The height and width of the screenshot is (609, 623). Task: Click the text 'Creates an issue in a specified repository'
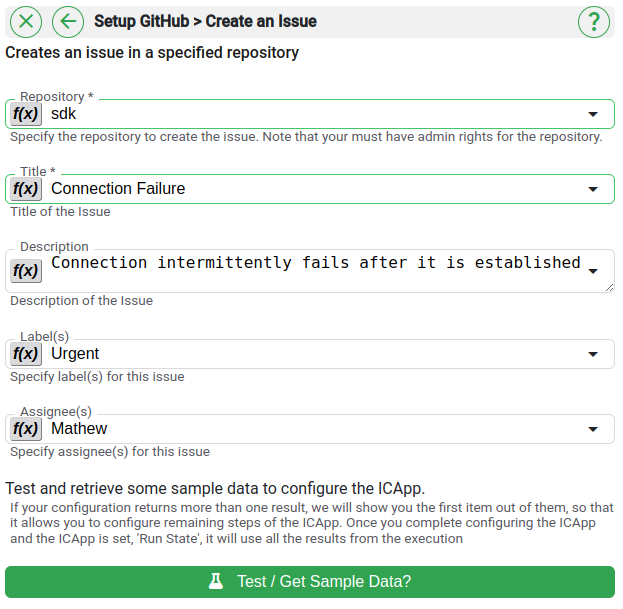[x=152, y=52]
